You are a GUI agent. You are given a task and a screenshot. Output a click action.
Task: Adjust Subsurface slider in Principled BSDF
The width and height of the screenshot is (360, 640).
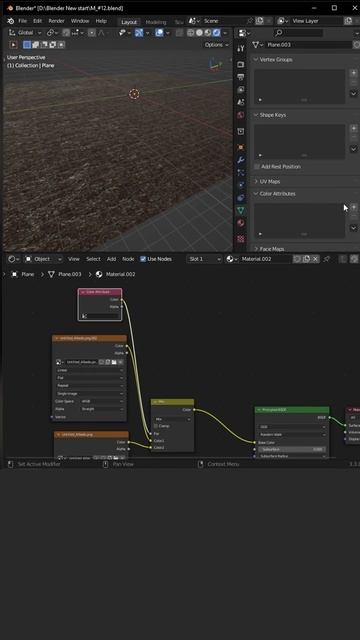(292, 449)
